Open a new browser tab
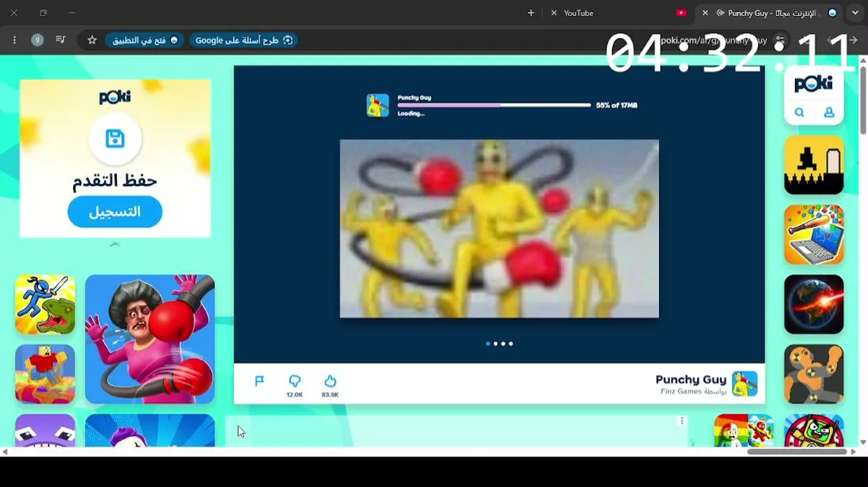 (531, 13)
